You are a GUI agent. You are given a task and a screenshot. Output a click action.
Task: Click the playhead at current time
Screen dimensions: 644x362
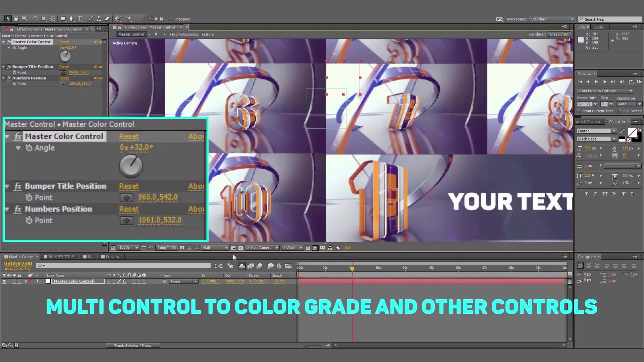click(x=352, y=268)
